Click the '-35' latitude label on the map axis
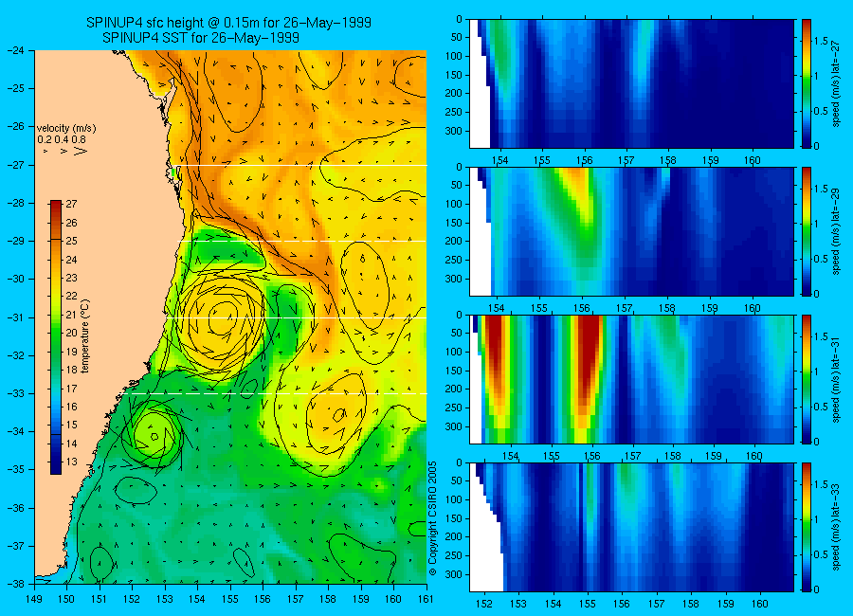The height and width of the screenshot is (616, 853). tap(16, 469)
